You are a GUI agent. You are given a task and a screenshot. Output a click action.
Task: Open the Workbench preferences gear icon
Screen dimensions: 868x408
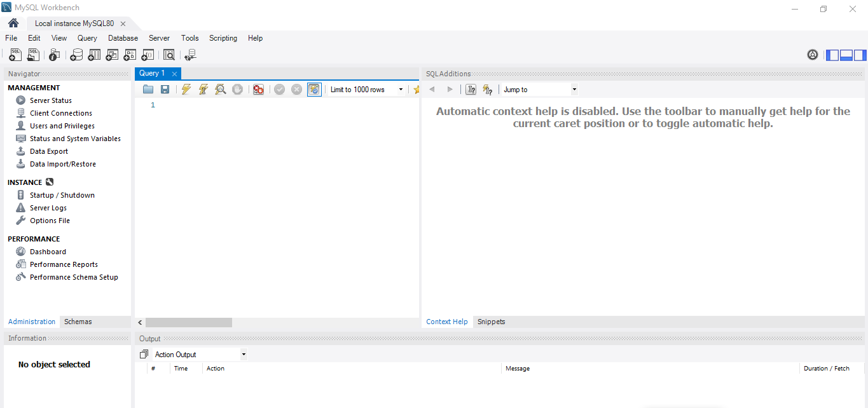pos(812,55)
